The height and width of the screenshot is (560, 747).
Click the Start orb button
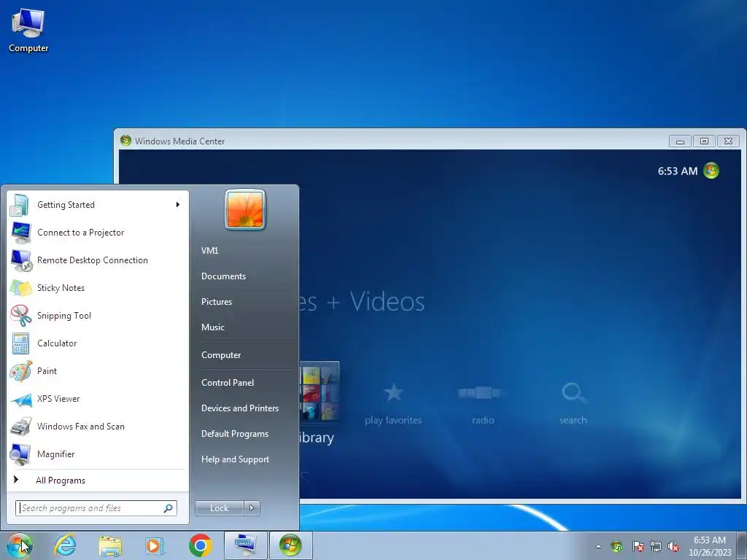[x=19, y=545]
